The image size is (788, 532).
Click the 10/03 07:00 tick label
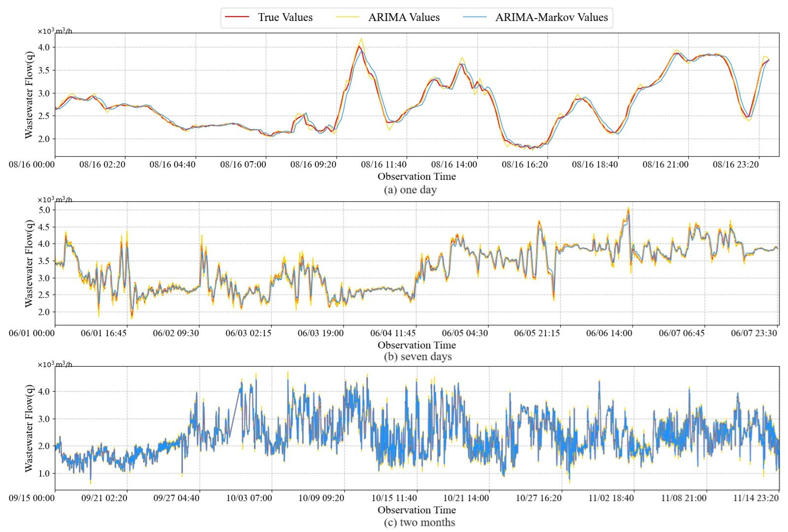point(249,498)
